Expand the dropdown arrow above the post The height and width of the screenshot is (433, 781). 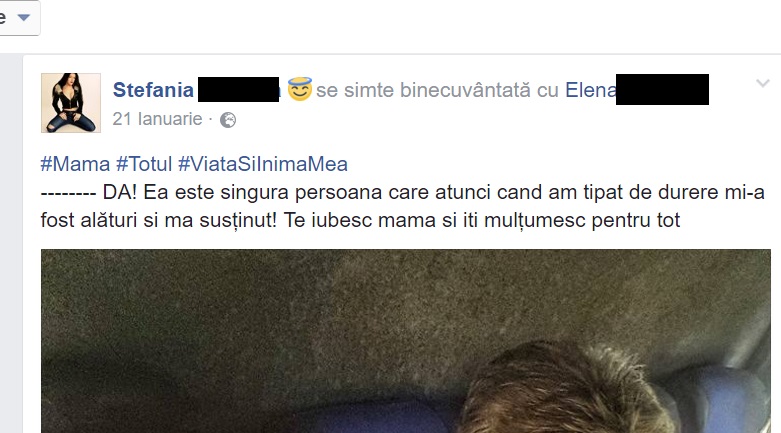click(x=23, y=17)
